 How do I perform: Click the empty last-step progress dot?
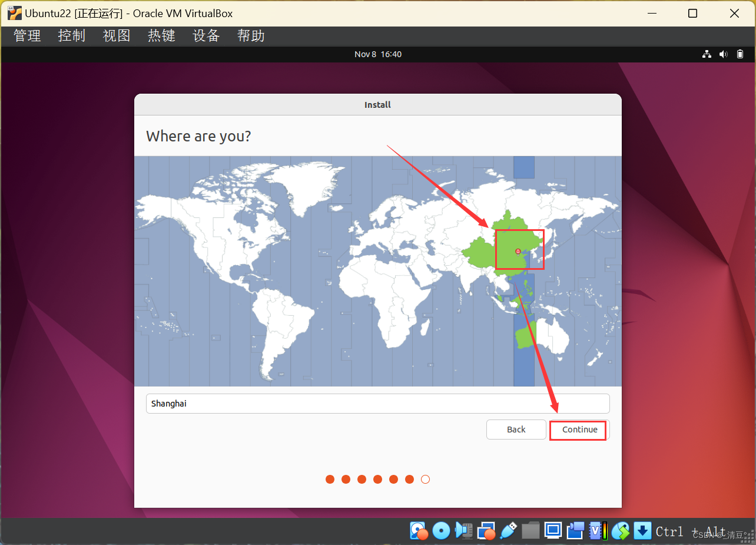point(426,480)
